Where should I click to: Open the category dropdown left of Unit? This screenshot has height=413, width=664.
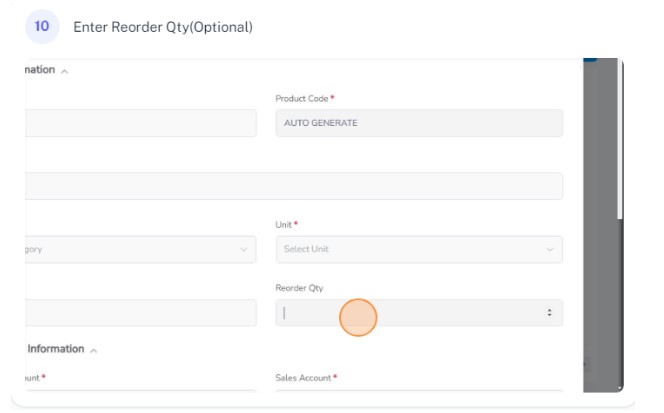[141, 249]
